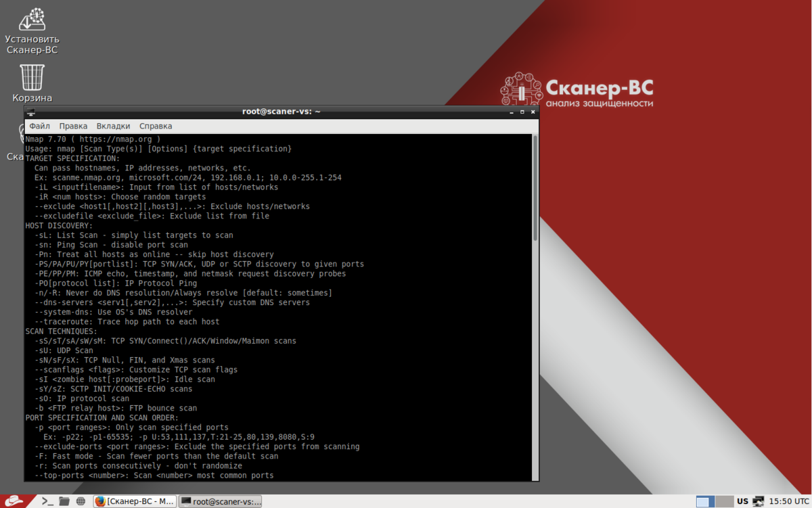Click '-sN/sF/sX: TCP Null, FIN' line
The height and width of the screenshot is (508, 812).
pyautogui.click(x=125, y=360)
